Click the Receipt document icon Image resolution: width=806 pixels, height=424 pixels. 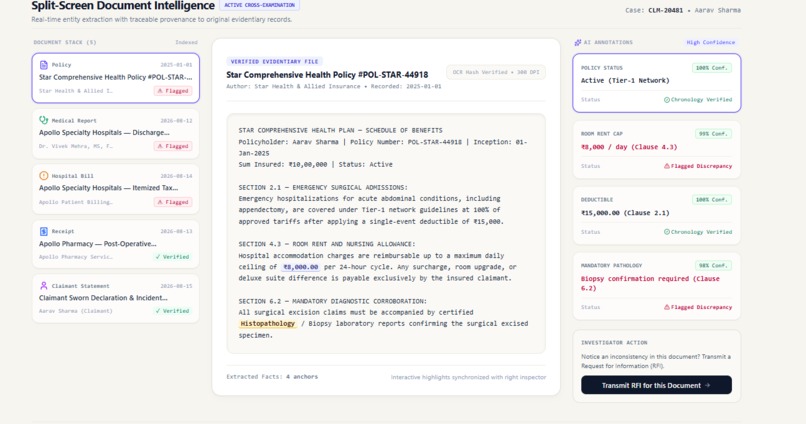44,231
